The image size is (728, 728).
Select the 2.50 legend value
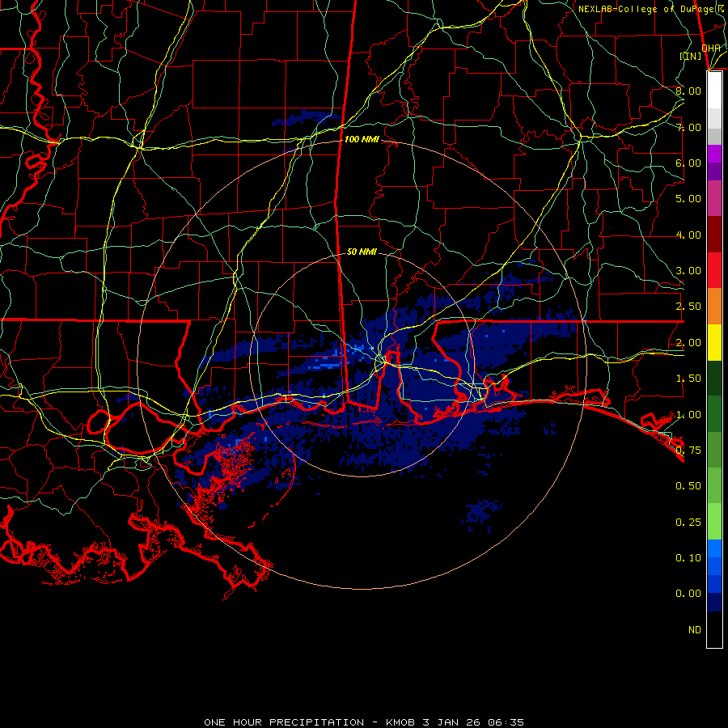pyautogui.click(x=688, y=307)
